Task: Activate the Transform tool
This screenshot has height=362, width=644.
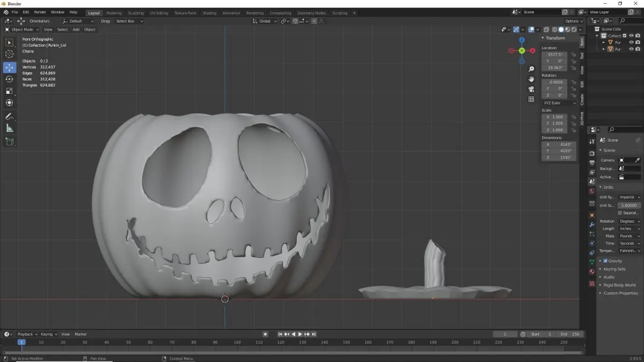Action: pyautogui.click(x=9, y=103)
